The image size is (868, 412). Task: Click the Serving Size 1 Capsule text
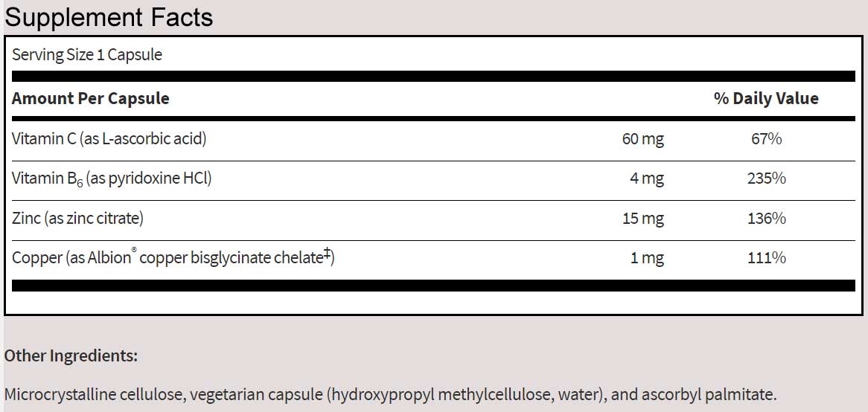click(87, 54)
